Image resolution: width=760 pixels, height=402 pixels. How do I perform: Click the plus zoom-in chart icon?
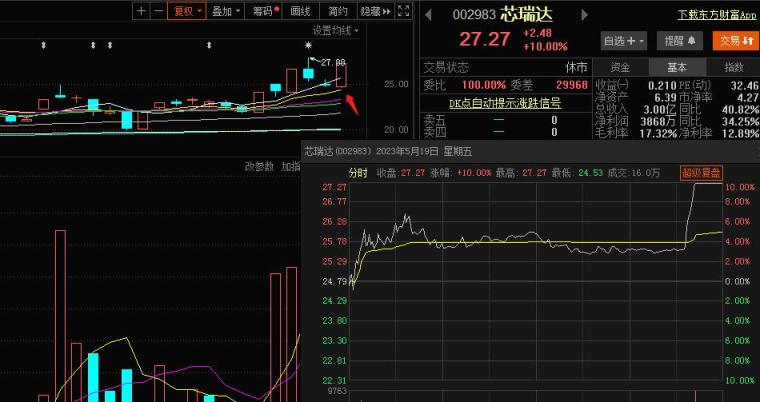pos(141,11)
